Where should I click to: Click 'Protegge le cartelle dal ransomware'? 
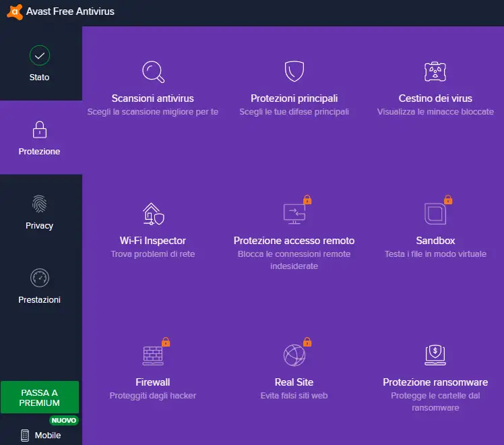(x=435, y=402)
